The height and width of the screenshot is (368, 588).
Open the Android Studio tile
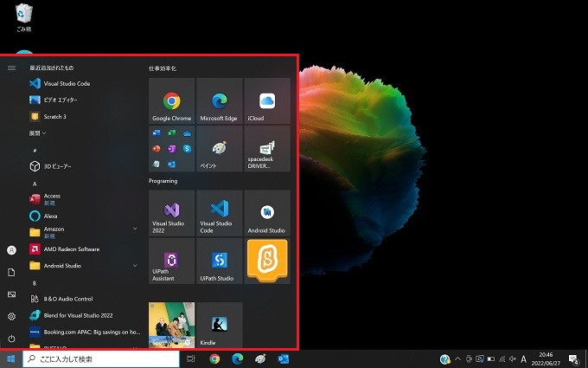pyautogui.click(x=267, y=213)
